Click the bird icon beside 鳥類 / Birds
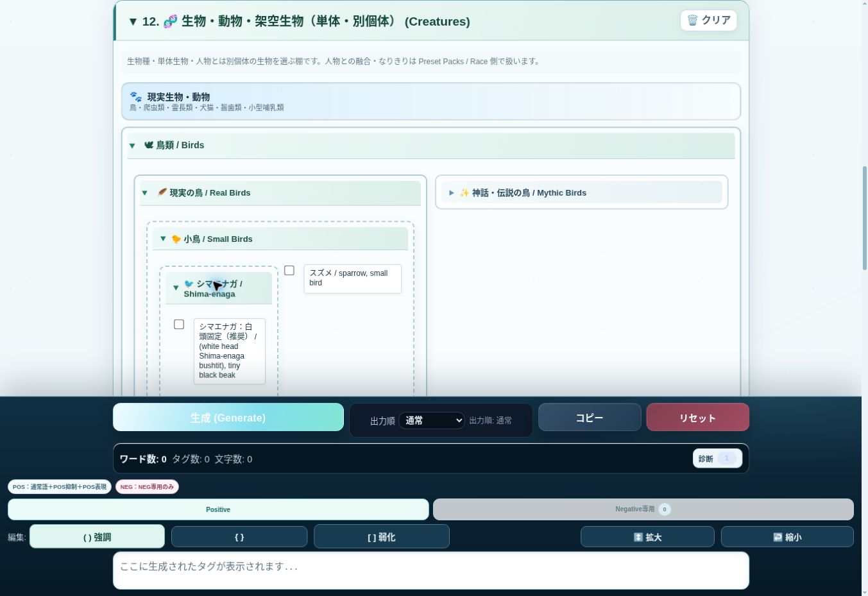Viewport: 868px width, 596px height. [149, 145]
